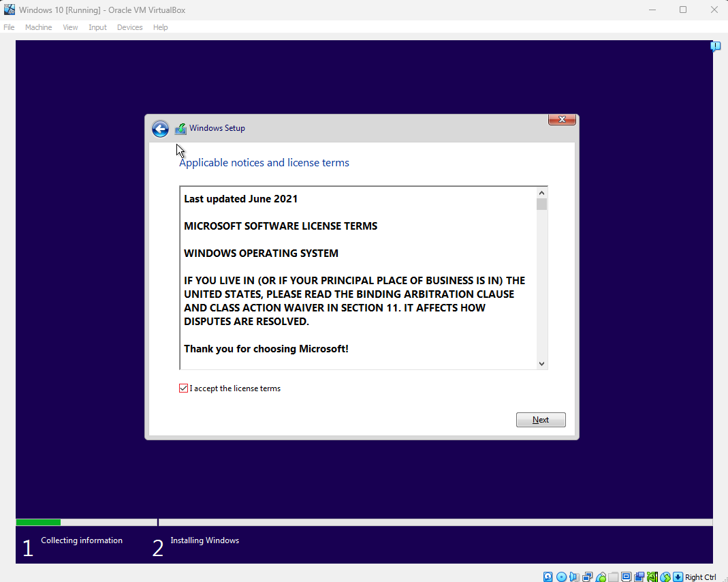
Task: Open the View menu
Action: 70,27
